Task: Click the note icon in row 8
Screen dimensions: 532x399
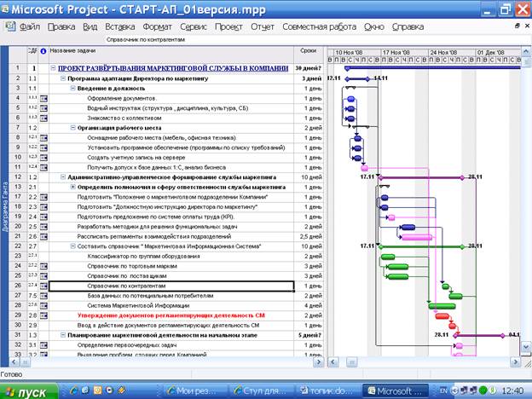Action: [x=43, y=136]
